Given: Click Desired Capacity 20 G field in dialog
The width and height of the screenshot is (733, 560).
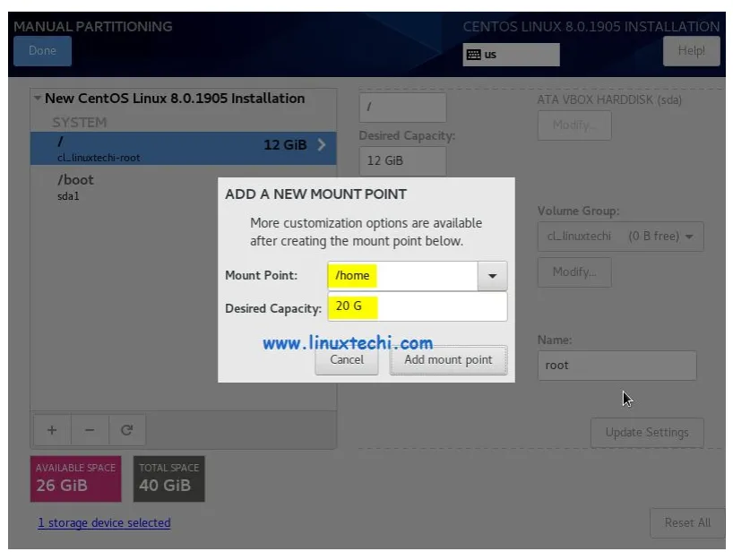Looking at the screenshot, I should coord(418,306).
